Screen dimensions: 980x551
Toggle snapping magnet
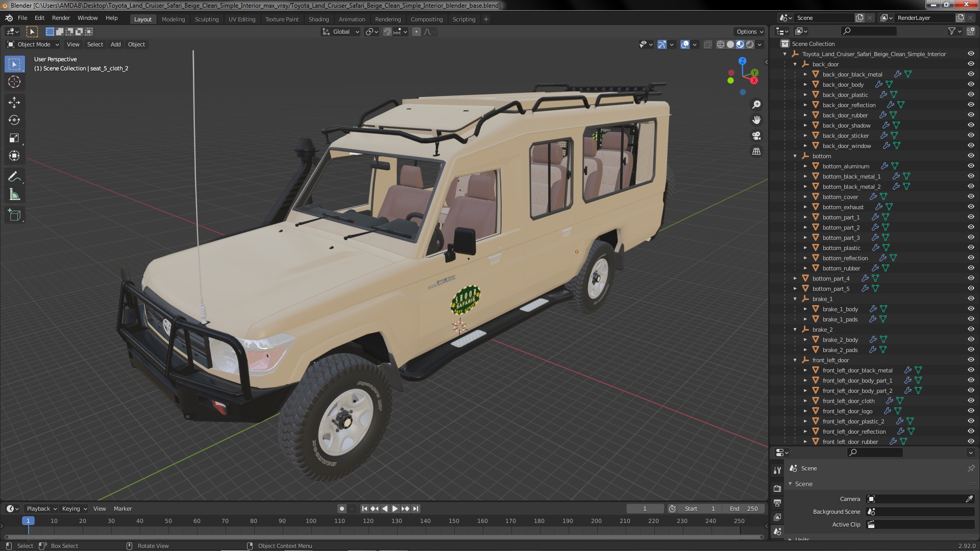click(387, 32)
